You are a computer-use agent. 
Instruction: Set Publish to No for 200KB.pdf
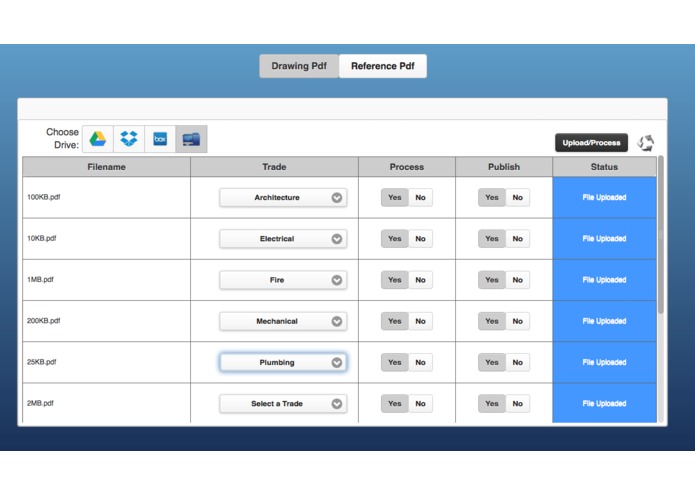(517, 321)
